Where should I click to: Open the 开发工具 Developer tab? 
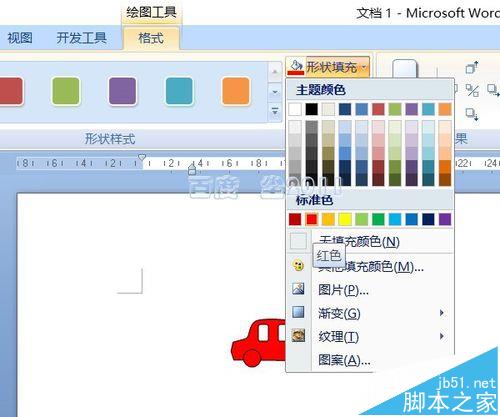81,38
